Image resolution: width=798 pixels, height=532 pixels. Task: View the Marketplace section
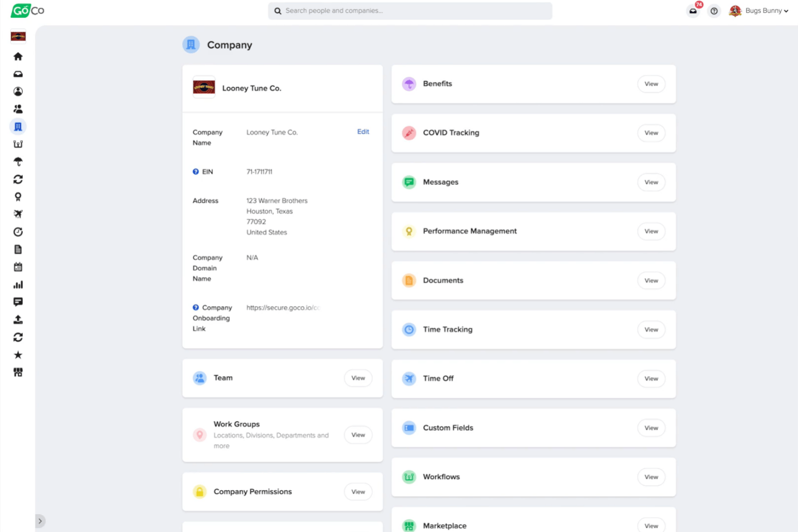point(651,526)
